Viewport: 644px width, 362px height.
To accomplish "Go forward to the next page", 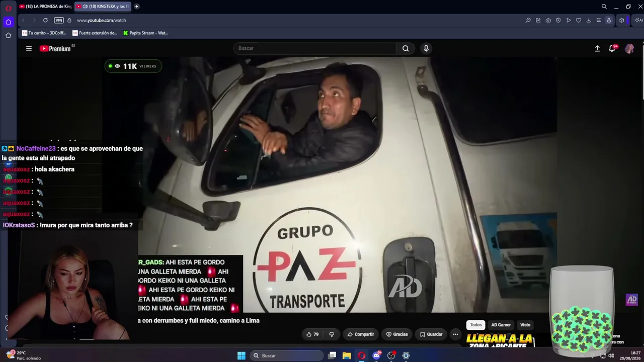I will point(34,20).
